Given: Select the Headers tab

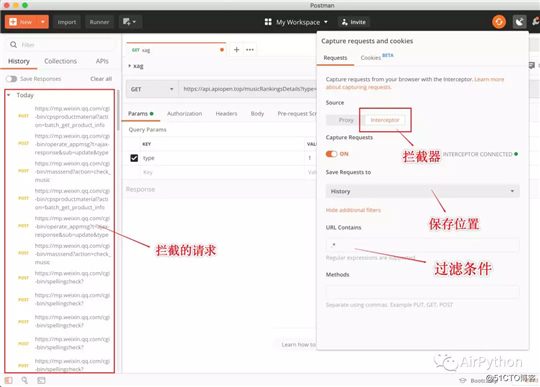Looking at the screenshot, I should (226, 114).
